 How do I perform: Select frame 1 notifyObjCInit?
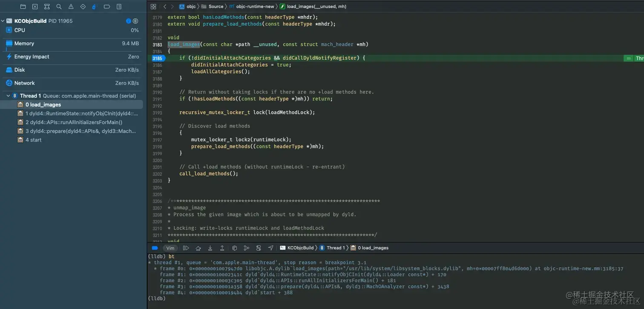pos(72,113)
